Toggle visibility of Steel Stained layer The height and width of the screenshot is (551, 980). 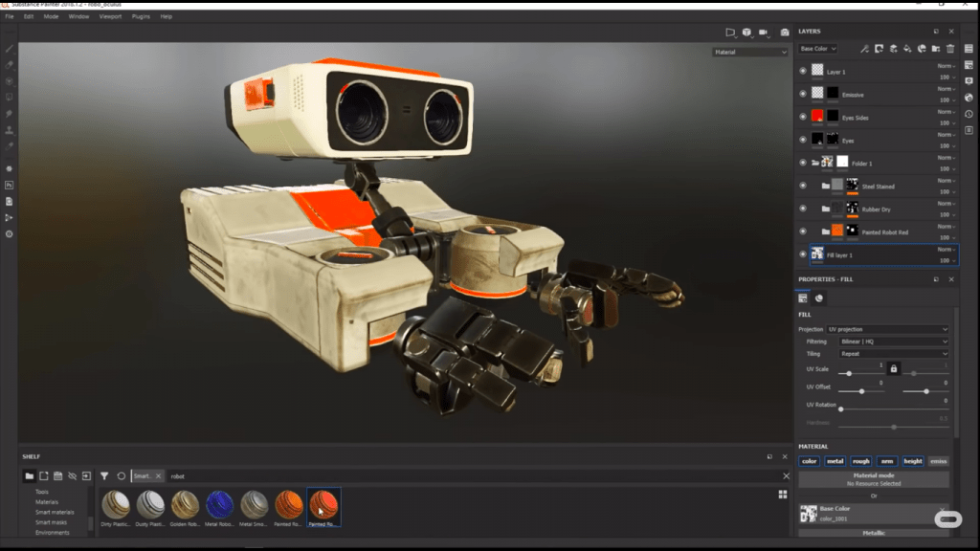coord(803,186)
